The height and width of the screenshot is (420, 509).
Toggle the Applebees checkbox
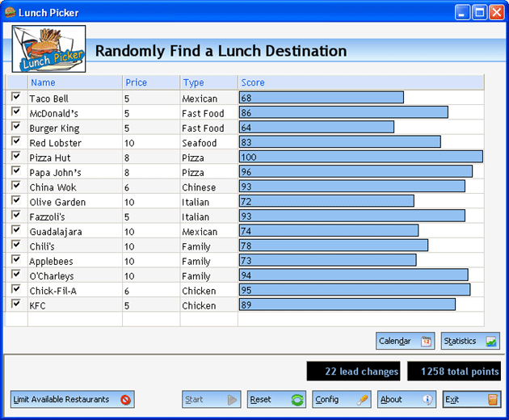(16, 259)
